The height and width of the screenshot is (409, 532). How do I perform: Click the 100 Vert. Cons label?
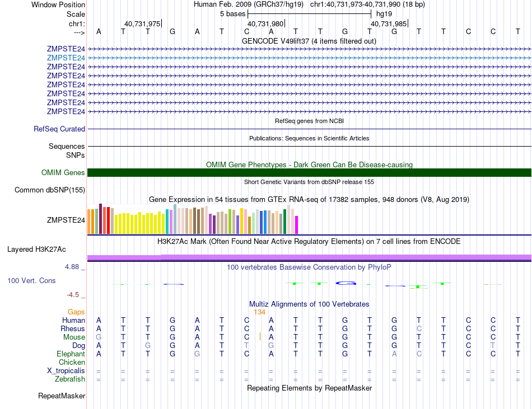tap(31, 280)
